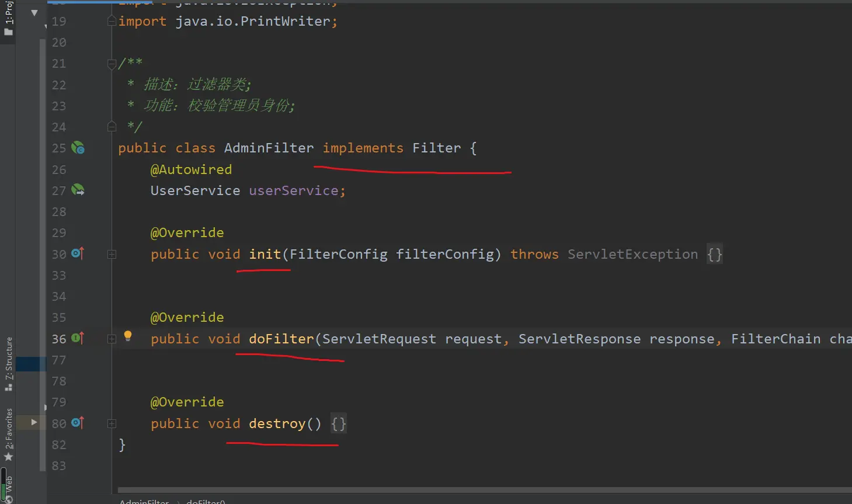This screenshot has width=852, height=504.
Task: Click the editor's horizontal scrollbar
Action: point(485,490)
